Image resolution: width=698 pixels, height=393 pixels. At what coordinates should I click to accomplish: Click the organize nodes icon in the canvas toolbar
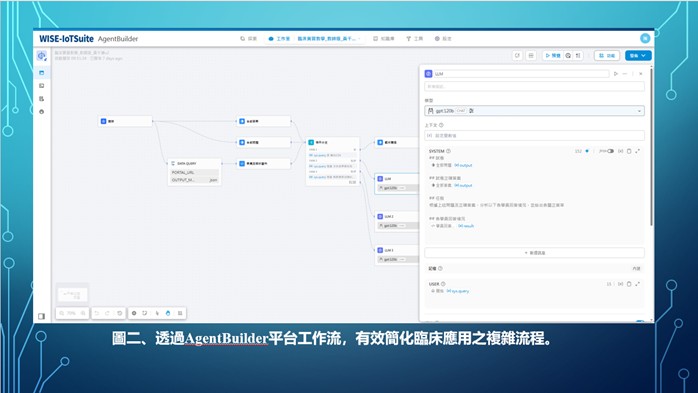[x=180, y=313]
